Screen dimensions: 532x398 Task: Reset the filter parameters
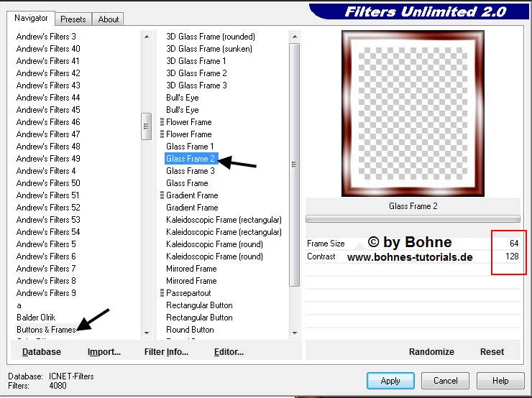coord(492,352)
